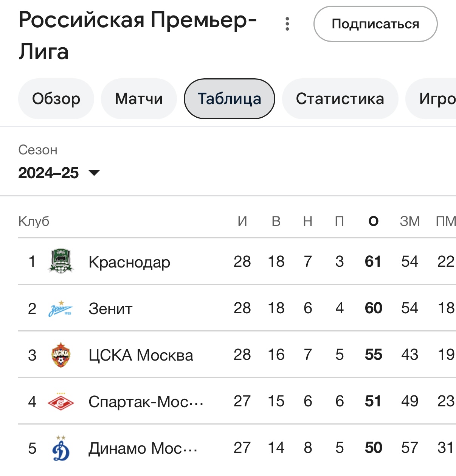Select the Таблица tab
The image size is (456, 476).
pos(229,99)
